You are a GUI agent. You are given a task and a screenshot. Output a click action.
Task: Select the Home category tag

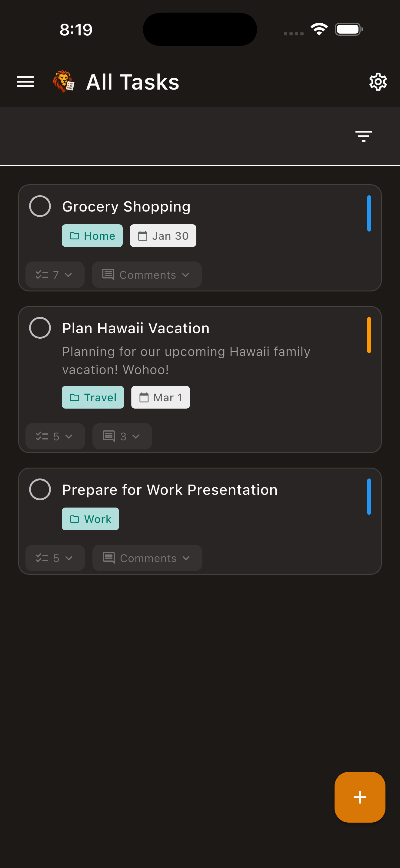coord(92,236)
